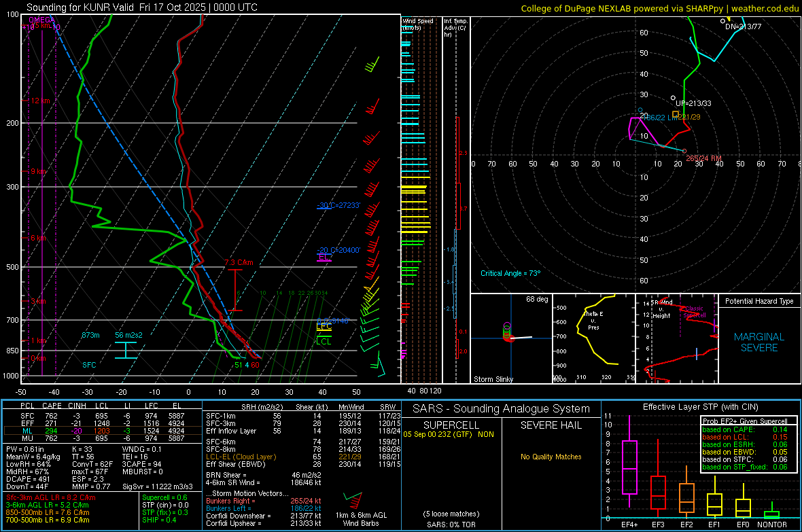Screen dimensions: 802x532
Task: Click the 'SHIP = 0.4' value
Action: coord(159,520)
